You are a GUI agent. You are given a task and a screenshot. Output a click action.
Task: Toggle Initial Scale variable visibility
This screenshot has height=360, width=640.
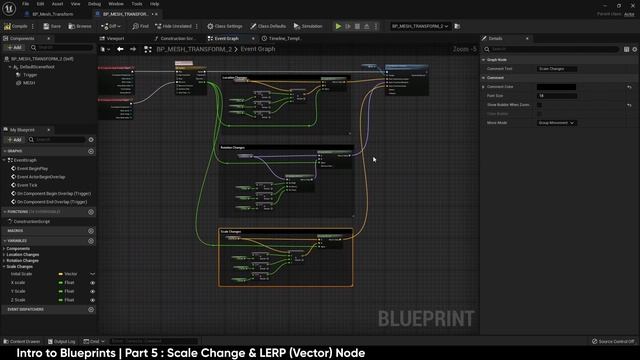[93, 274]
